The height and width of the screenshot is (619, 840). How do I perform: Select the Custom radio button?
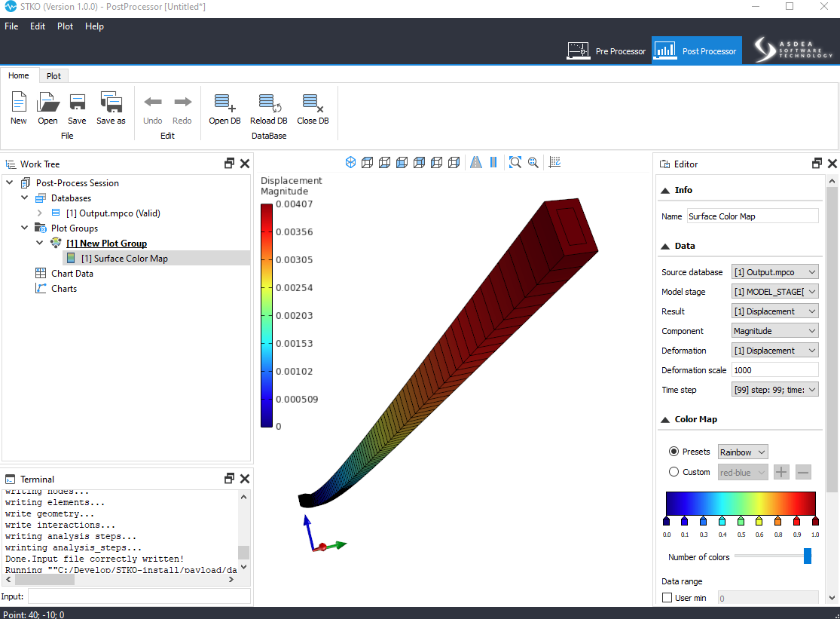click(674, 472)
